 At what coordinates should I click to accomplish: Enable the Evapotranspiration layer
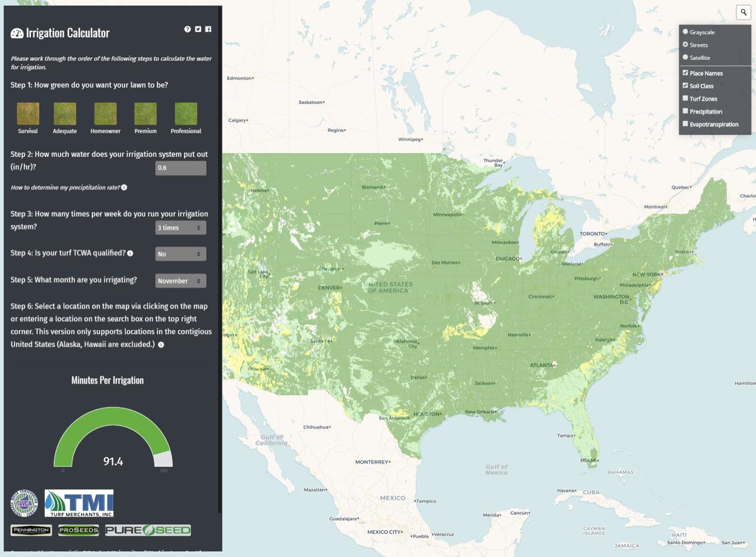tap(685, 124)
